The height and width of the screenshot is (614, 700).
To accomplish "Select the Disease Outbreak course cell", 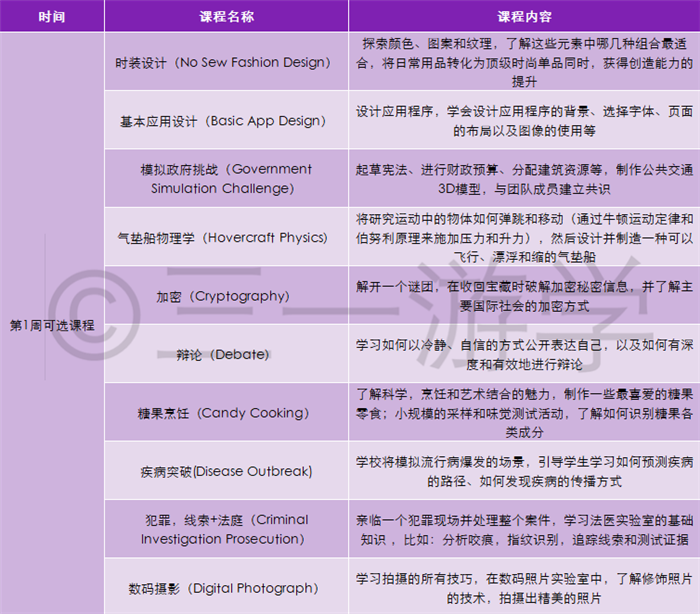I will [x=226, y=471].
